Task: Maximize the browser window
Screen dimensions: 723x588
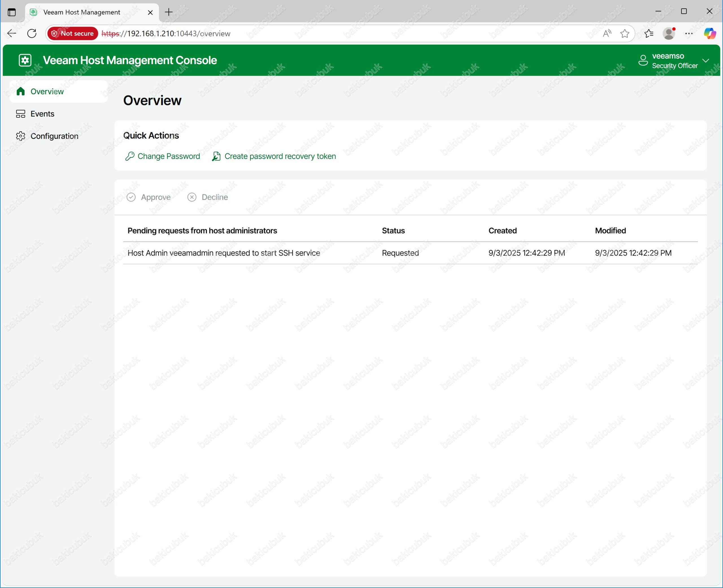Action: click(684, 11)
